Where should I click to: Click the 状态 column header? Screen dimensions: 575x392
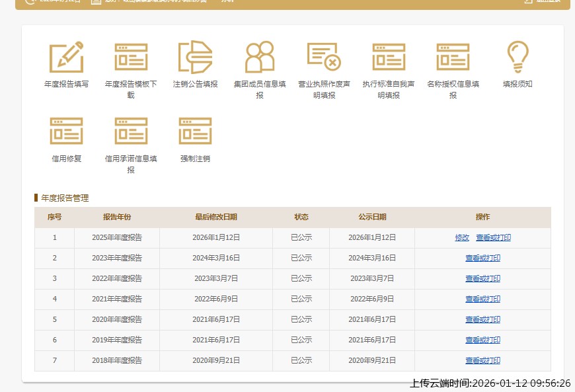301,217
